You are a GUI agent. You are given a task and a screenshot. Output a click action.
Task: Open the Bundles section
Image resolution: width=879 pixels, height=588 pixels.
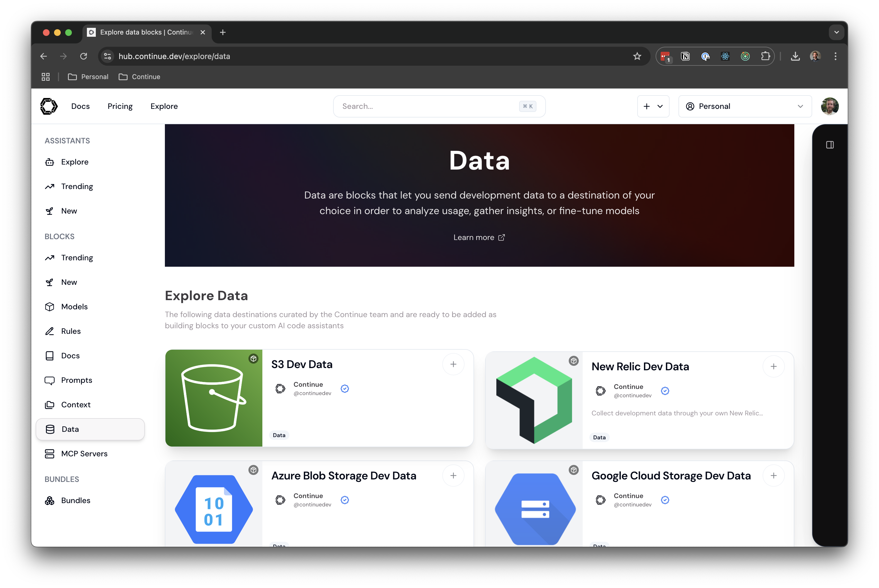(75, 500)
